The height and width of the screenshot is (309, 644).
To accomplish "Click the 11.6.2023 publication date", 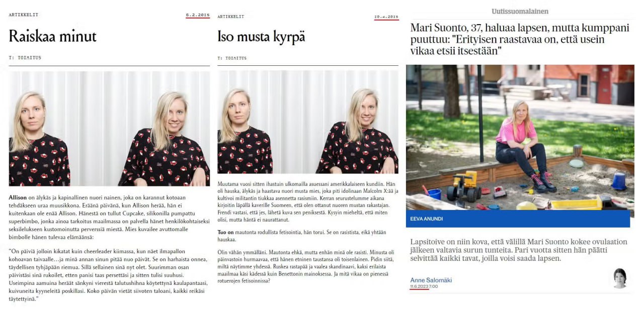I will point(420,286).
